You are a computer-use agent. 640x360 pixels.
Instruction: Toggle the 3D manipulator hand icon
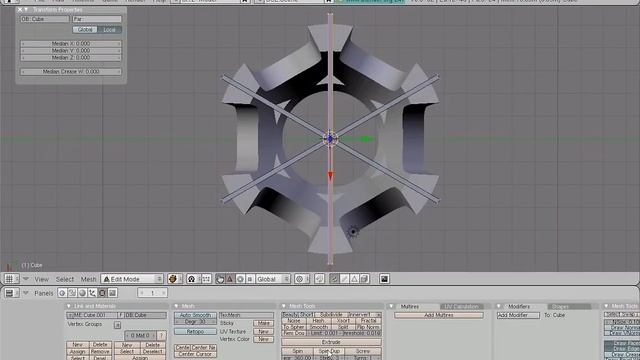click(x=220, y=279)
